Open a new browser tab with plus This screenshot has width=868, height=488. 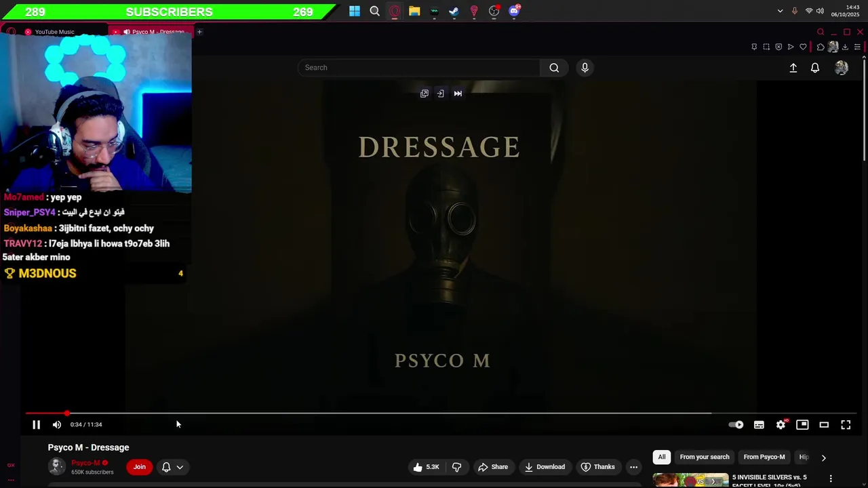(199, 32)
